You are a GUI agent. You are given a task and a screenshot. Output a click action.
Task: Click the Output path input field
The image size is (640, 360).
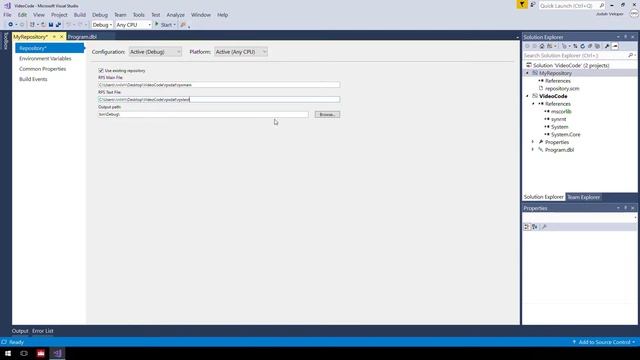tap(203, 115)
